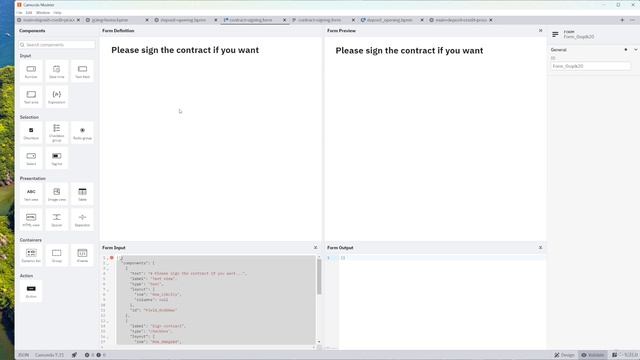The image size is (640, 360).
Task: Close the active contract-signing.form tab
Action: coord(284,20)
